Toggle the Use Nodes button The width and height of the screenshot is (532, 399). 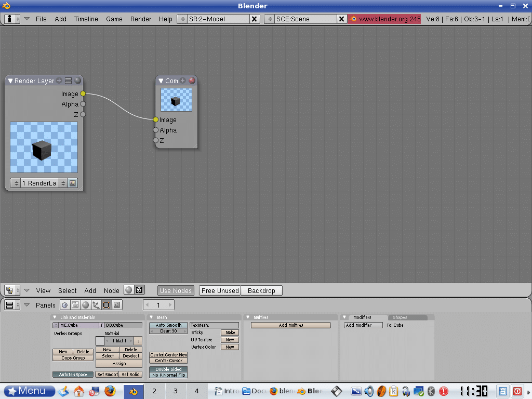coord(176,290)
